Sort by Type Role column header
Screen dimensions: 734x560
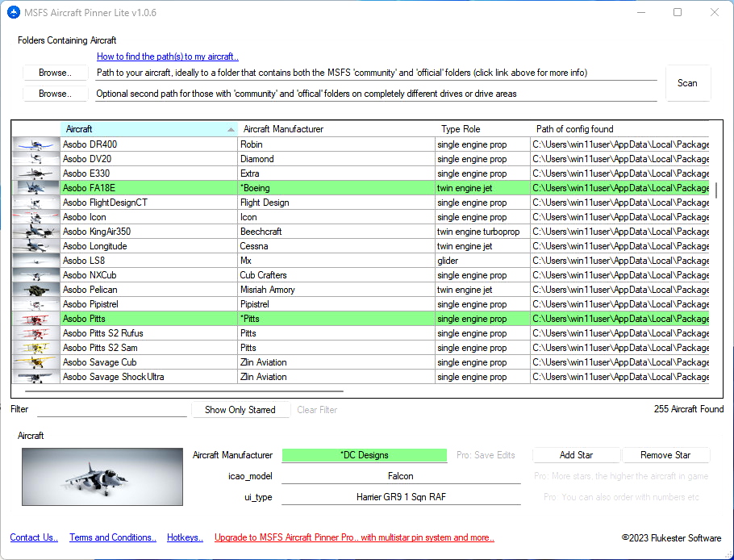(x=482, y=129)
